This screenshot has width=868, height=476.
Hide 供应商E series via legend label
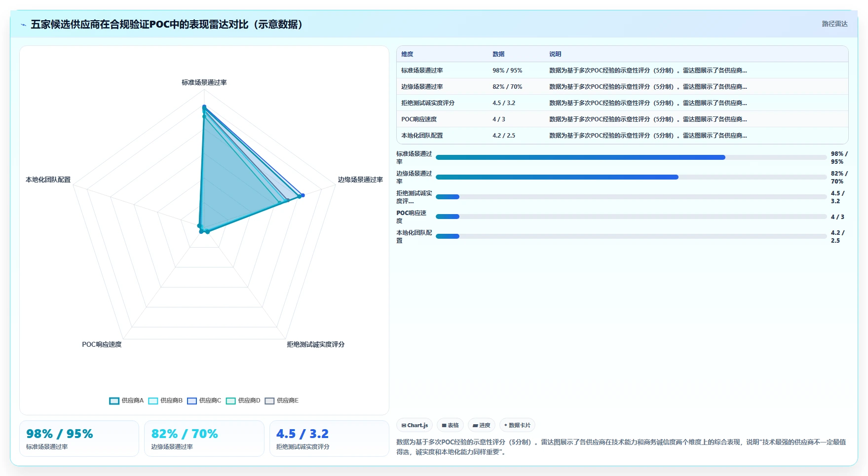(288, 401)
